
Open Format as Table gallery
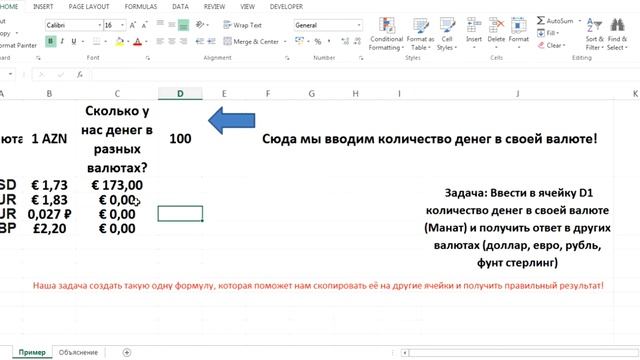[x=420, y=34]
